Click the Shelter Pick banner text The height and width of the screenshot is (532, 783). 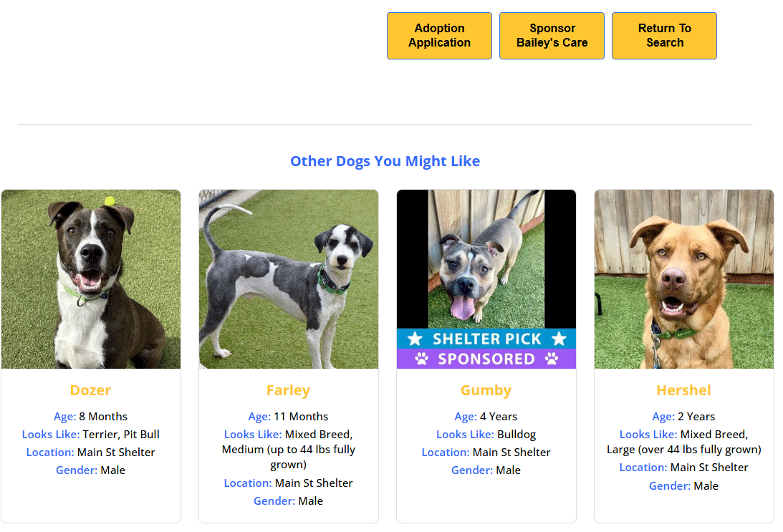point(486,339)
